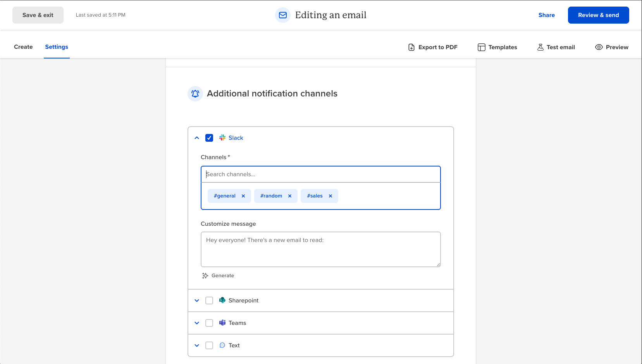Enable the Teams checkbox
The image size is (642, 364).
pyautogui.click(x=209, y=323)
